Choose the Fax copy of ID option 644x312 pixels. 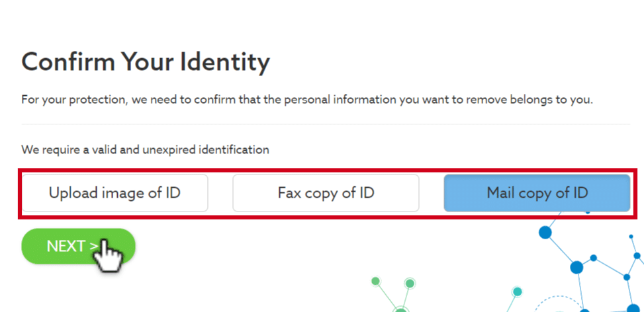coord(326,193)
